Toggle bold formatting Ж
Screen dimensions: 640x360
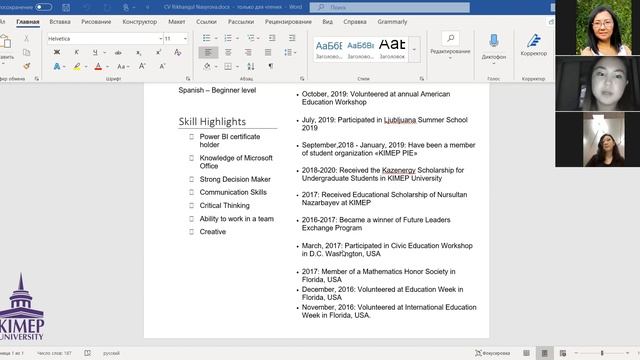[x=57, y=52]
